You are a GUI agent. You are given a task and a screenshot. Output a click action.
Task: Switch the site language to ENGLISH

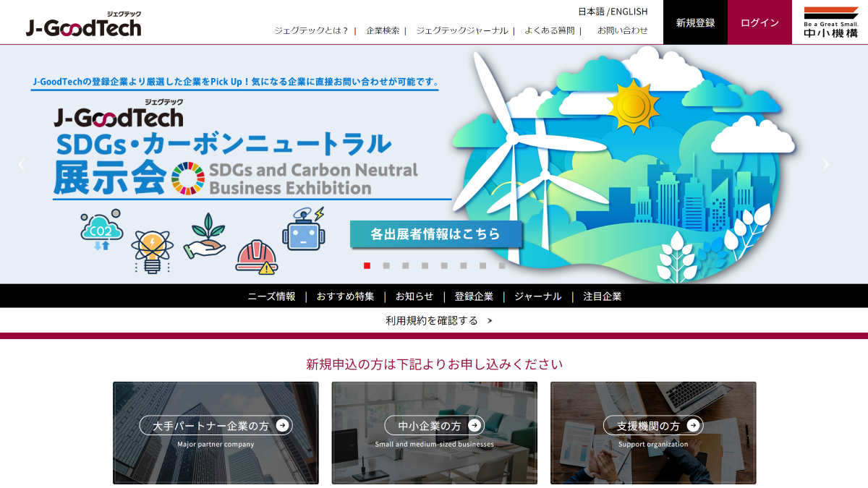point(626,12)
